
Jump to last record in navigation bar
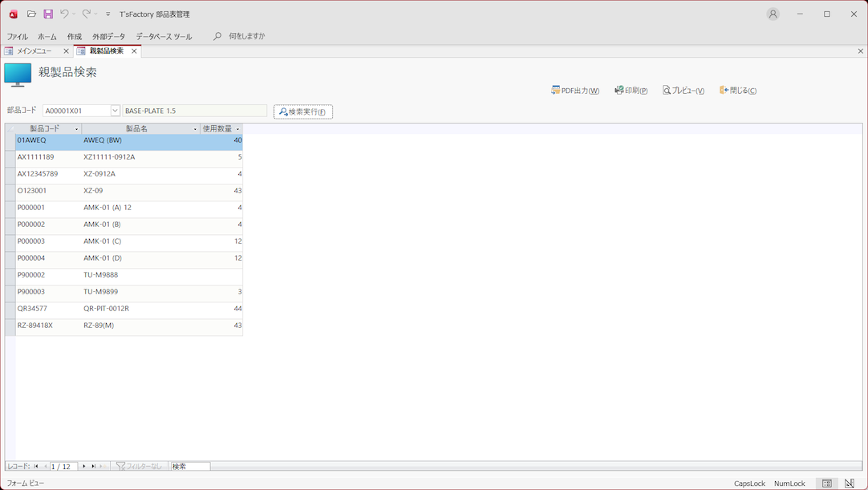tap(93, 466)
